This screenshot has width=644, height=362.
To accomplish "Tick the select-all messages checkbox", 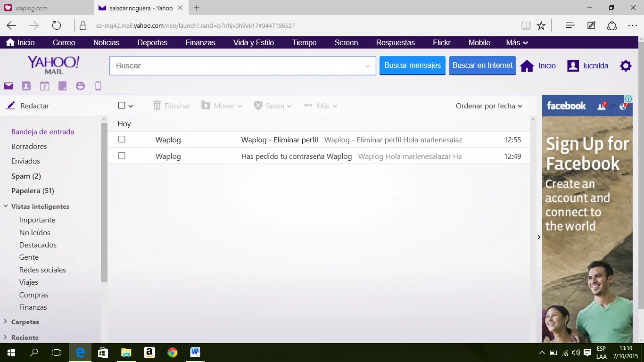I will pyautogui.click(x=122, y=106).
